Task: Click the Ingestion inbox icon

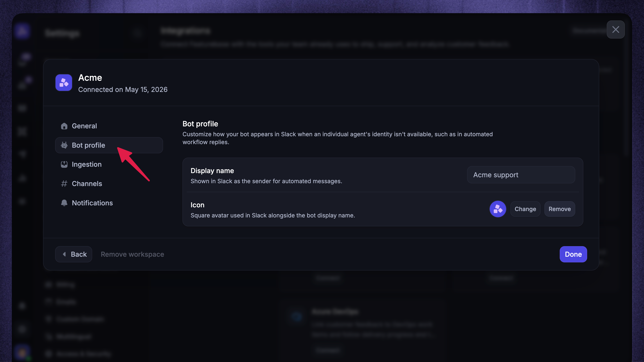Action: [x=64, y=164]
